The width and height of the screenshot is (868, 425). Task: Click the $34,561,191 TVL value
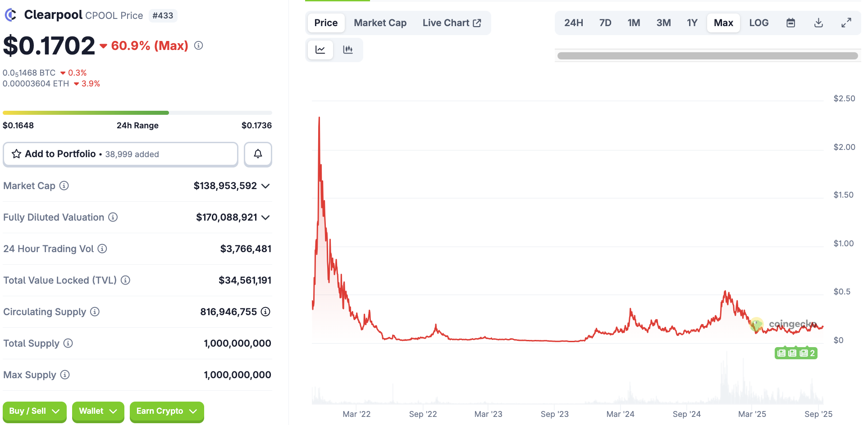(x=245, y=280)
